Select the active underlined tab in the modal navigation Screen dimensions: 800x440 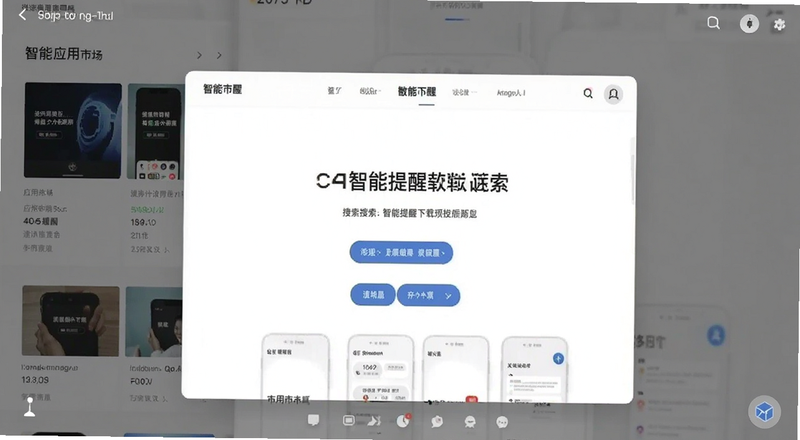(x=417, y=92)
